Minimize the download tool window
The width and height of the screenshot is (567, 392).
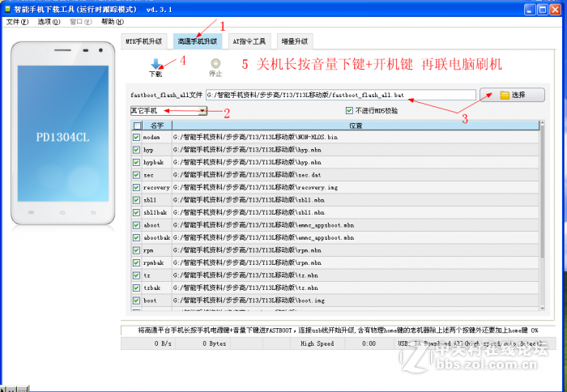[530, 10]
